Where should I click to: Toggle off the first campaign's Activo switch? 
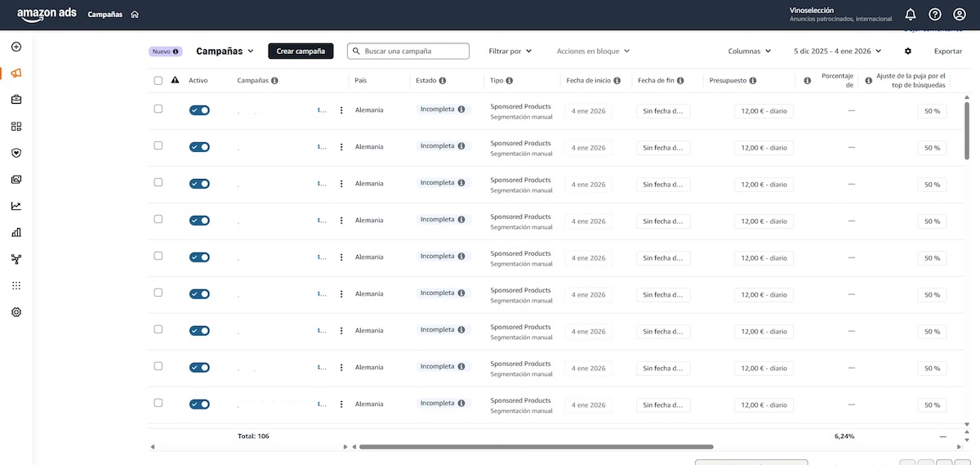(x=199, y=110)
